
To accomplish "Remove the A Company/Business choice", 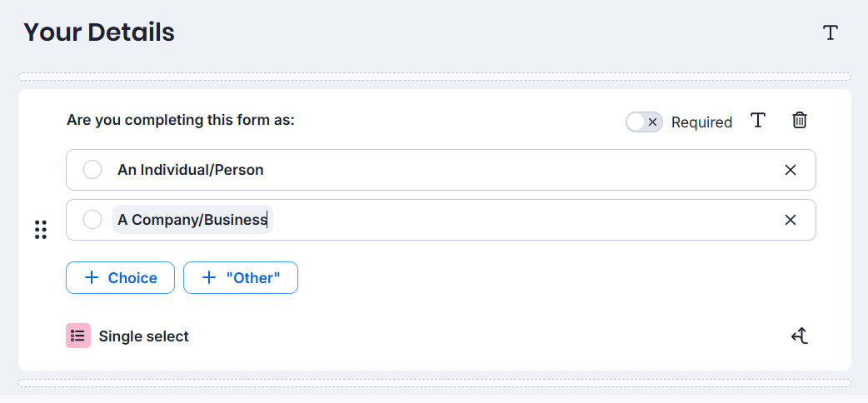I will click(791, 220).
